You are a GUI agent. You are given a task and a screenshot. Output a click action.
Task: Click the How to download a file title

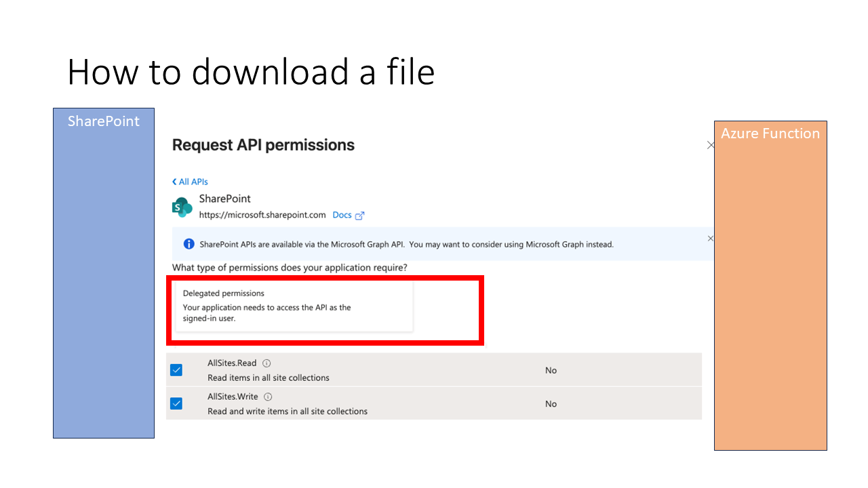coord(251,72)
